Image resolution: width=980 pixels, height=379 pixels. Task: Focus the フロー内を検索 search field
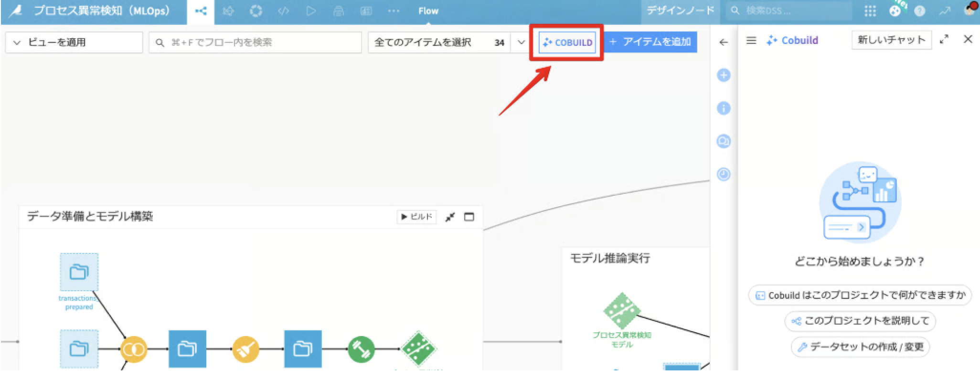point(255,42)
